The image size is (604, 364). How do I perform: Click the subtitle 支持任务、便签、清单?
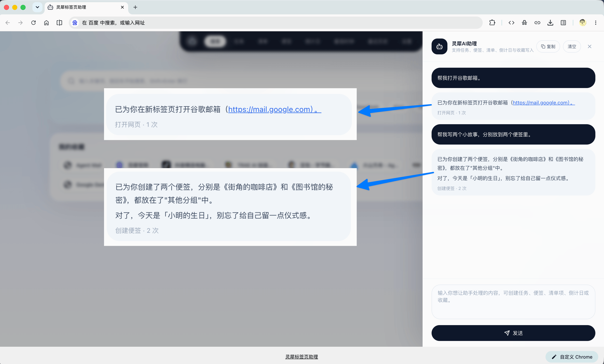tap(492, 50)
